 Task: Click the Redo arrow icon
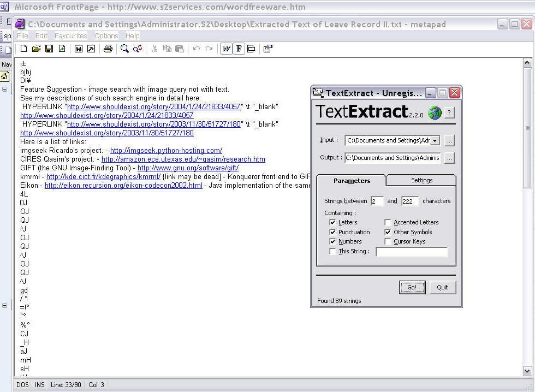coord(209,49)
